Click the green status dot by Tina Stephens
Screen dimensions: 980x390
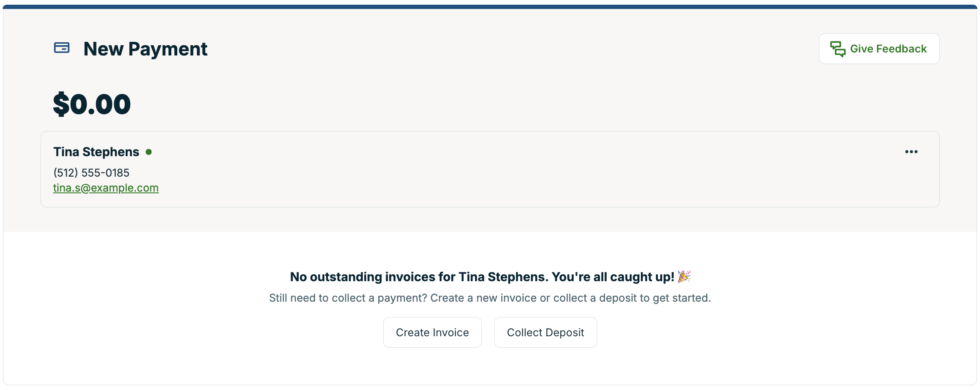click(149, 152)
